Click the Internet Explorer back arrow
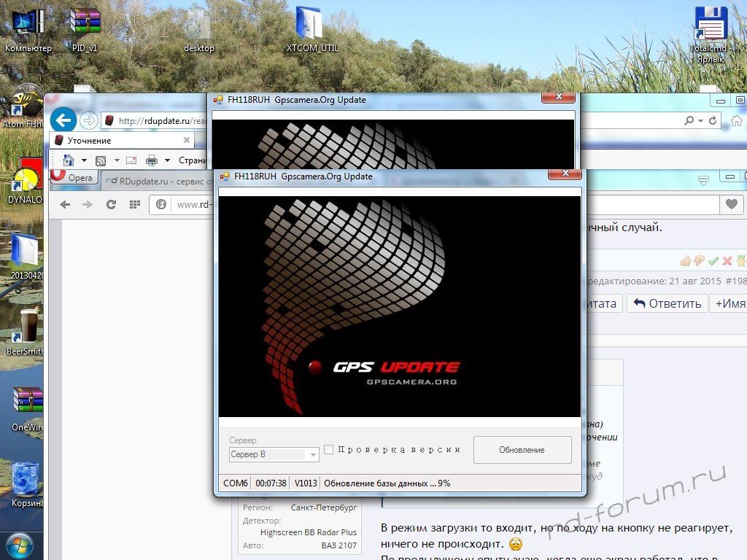This screenshot has height=560, width=747. (63, 120)
